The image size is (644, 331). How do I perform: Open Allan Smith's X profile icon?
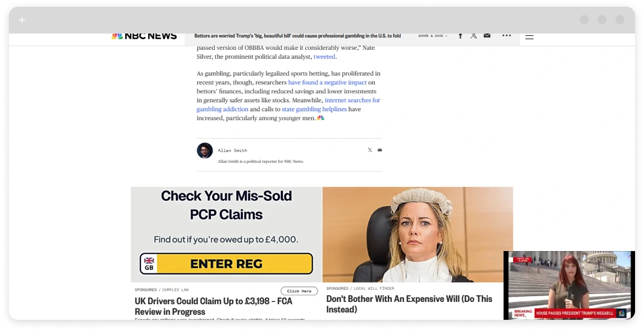pyautogui.click(x=370, y=150)
